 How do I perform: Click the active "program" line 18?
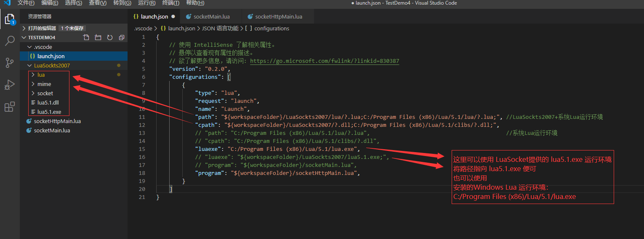278,173
